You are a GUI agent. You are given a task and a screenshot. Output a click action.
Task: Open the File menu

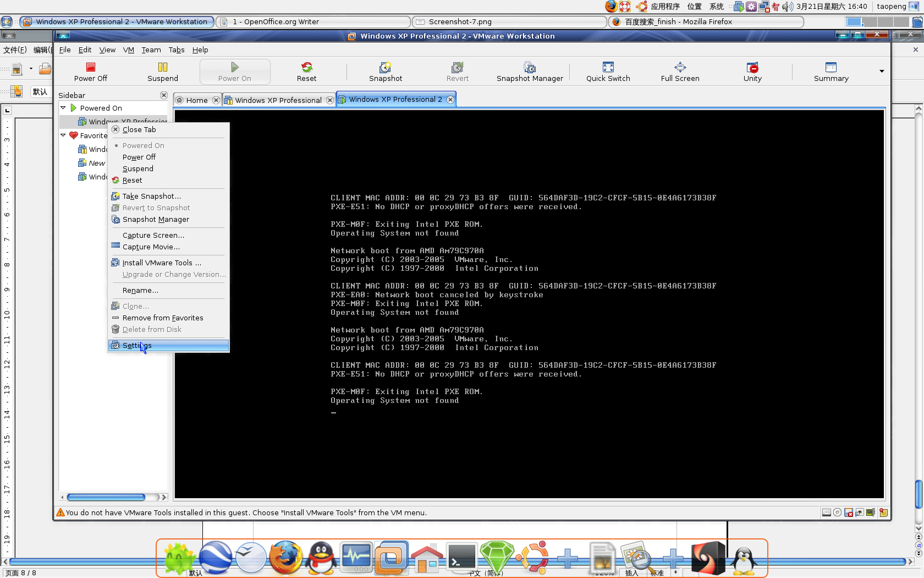click(x=65, y=50)
